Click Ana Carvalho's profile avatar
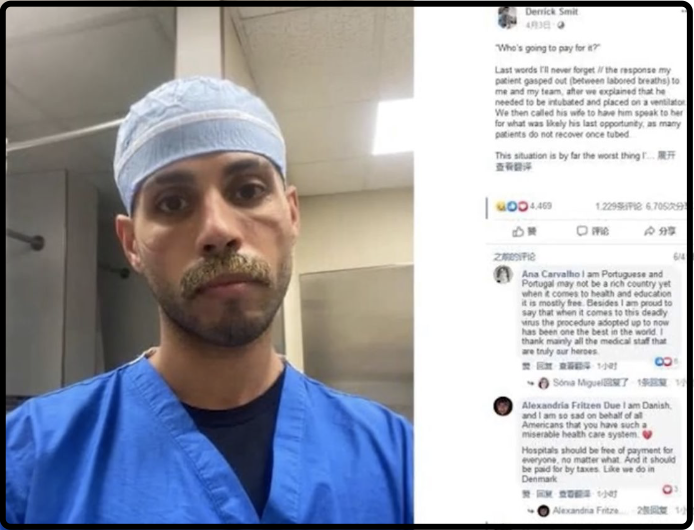This screenshot has height=530, width=694. [503, 275]
